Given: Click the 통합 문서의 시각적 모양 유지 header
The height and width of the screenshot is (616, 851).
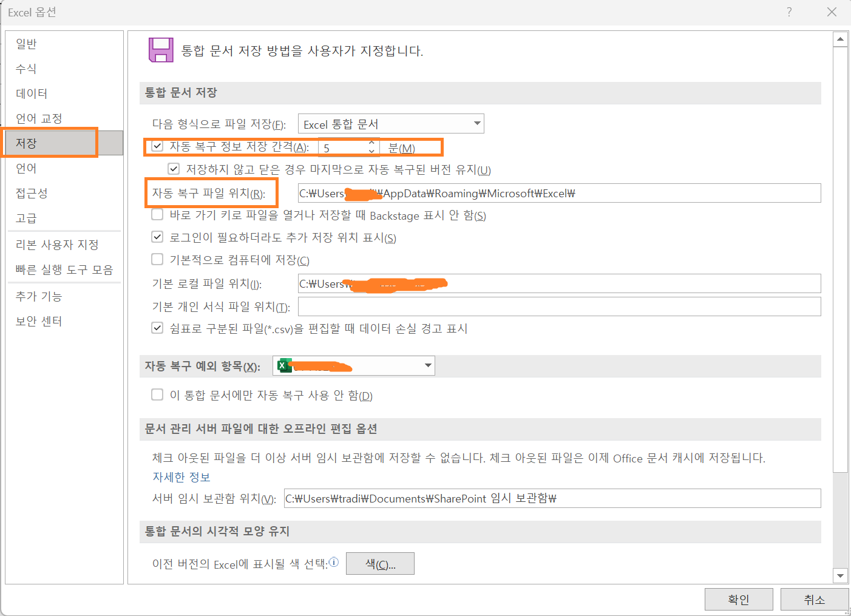Looking at the screenshot, I should (x=480, y=532).
